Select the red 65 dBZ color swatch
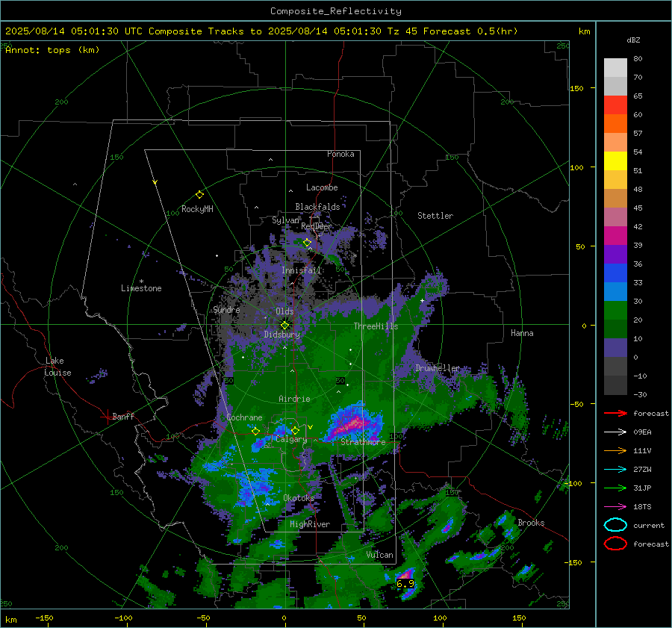672x628 pixels. [x=615, y=105]
